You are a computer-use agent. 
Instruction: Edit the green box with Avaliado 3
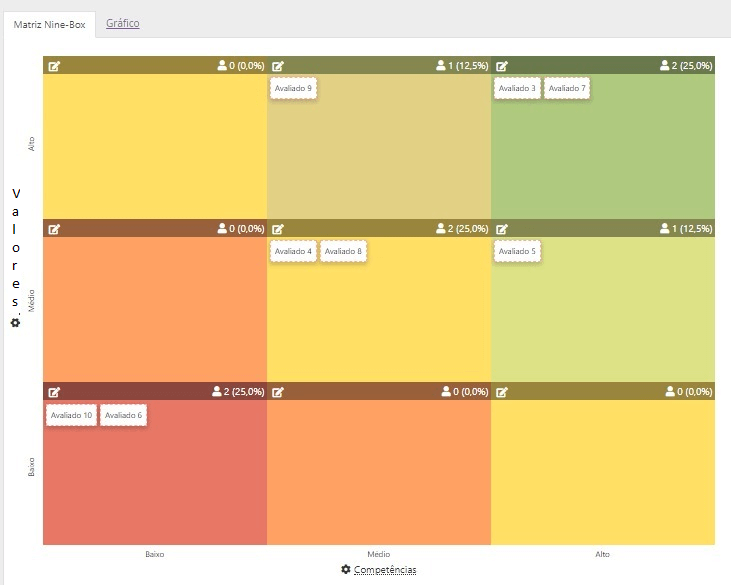502,66
